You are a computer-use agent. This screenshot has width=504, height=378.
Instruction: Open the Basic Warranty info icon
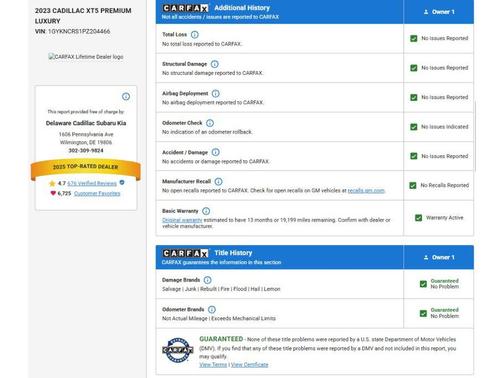206,211
